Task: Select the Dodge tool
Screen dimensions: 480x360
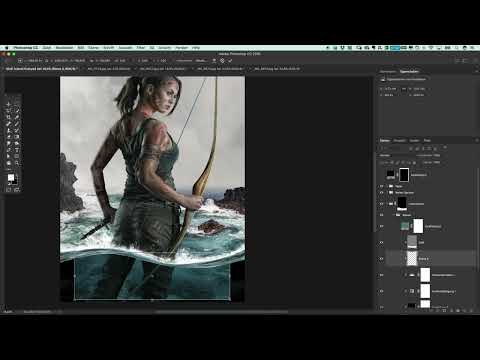Action: [17, 143]
